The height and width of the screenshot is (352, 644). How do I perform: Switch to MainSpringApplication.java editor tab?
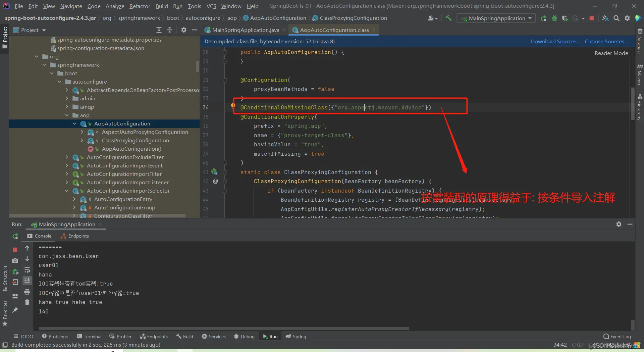click(x=245, y=30)
